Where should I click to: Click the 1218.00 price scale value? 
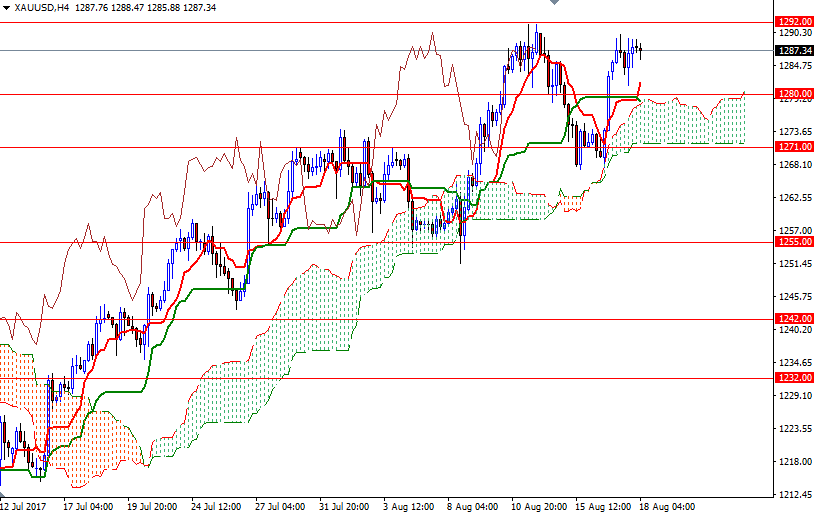coord(793,461)
